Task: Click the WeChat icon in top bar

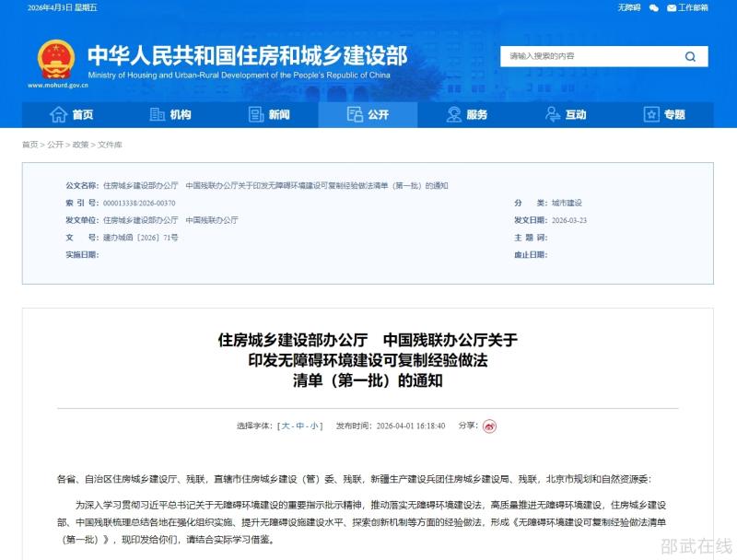Action: 654,7
